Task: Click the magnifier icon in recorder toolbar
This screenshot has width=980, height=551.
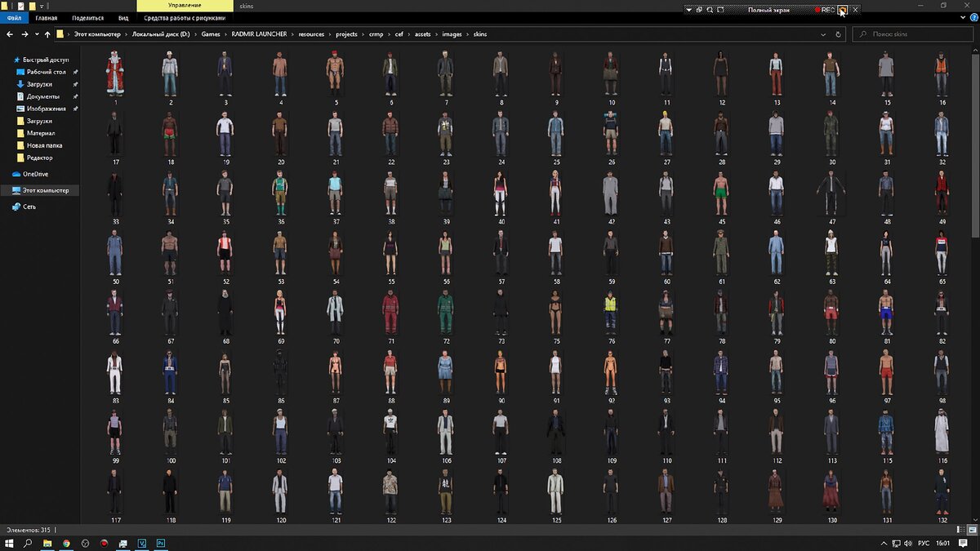Action: tap(710, 10)
